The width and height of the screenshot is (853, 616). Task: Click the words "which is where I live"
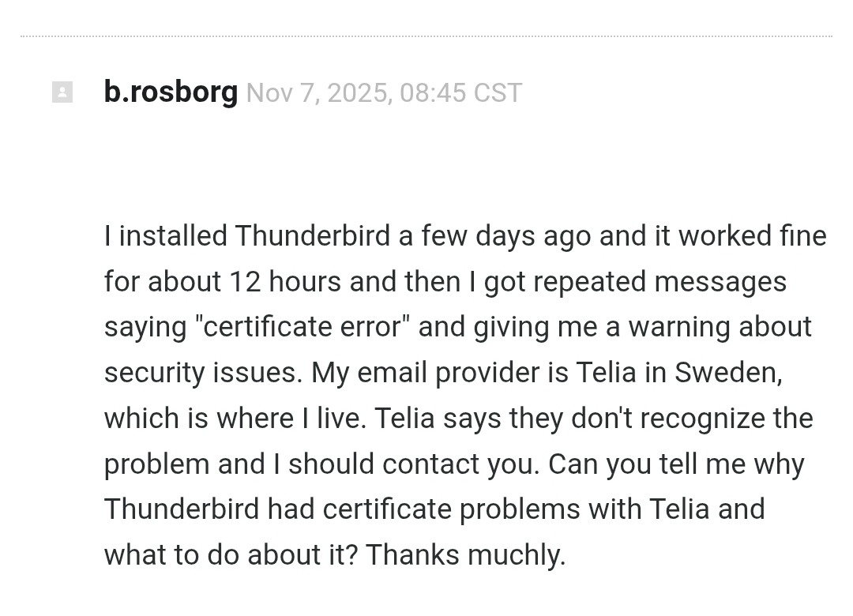click(x=234, y=419)
